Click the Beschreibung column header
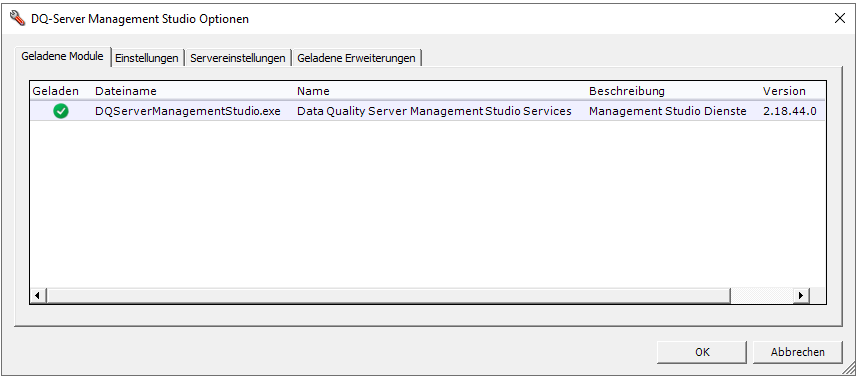 pos(627,91)
